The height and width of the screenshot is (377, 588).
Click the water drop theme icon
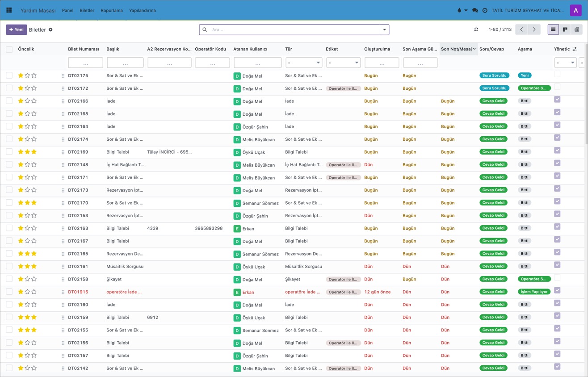coord(459,10)
